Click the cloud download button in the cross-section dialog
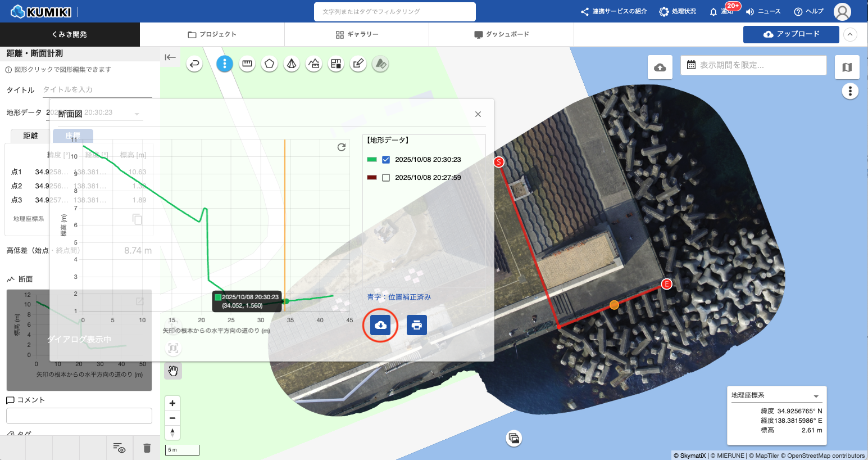This screenshot has width=868, height=460. (x=380, y=325)
